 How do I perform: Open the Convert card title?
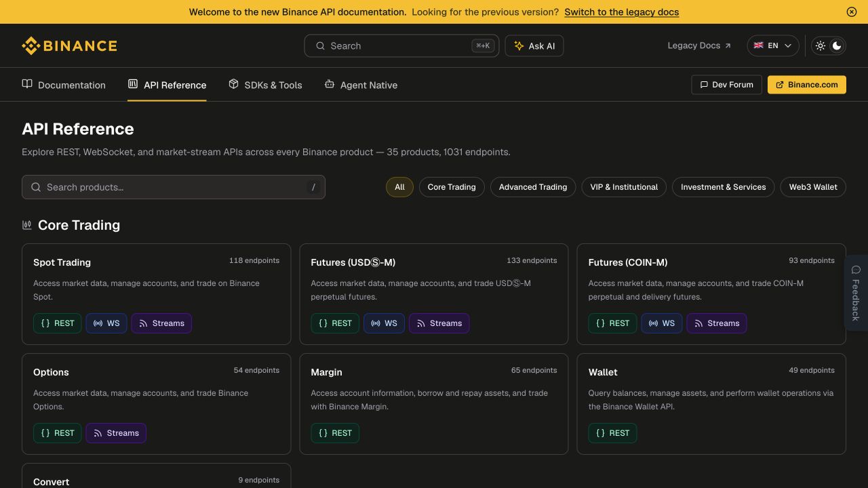[x=51, y=482]
